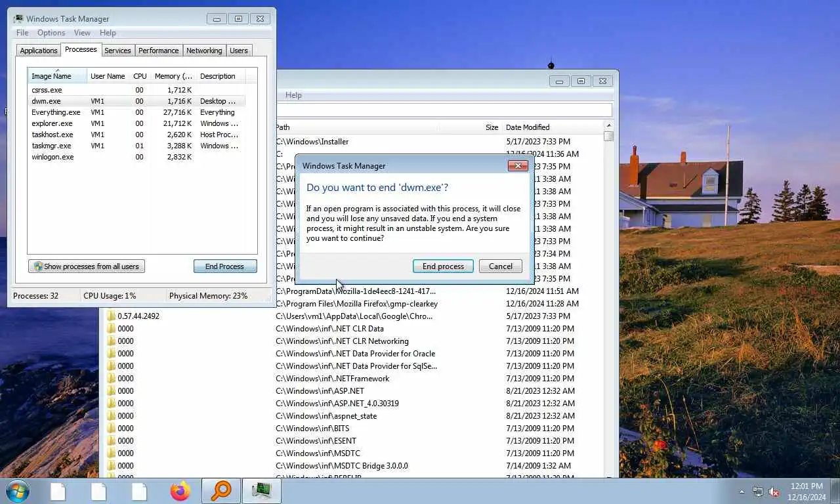
Task: Open the Options menu in Task Manager
Action: 51,33
